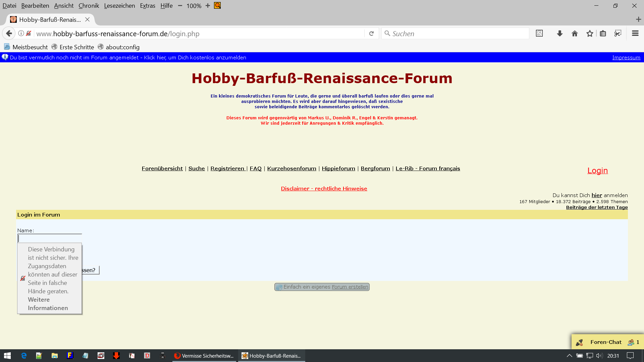The image size is (644, 362).
Task: Open the downloads arrow icon
Action: 559,34
